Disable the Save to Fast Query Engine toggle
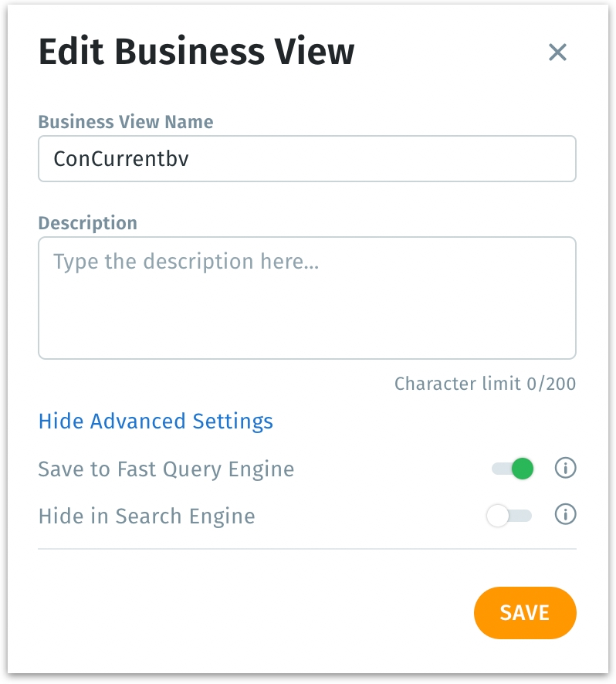The width and height of the screenshot is (616, 684). coord(513,469)
